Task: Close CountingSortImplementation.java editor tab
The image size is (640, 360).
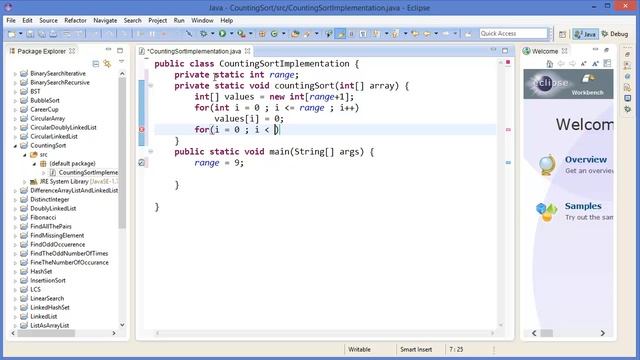Action: point(247,51)
